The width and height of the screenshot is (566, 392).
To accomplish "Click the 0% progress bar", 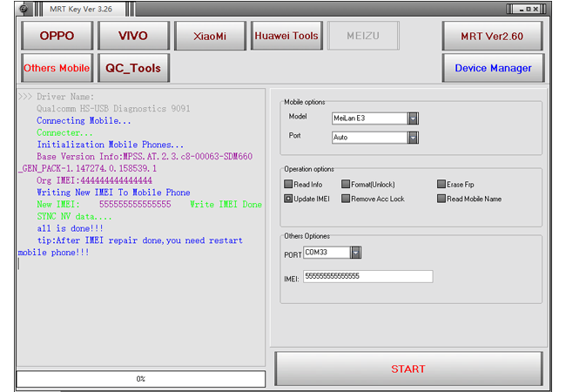I will coord(141,379).
